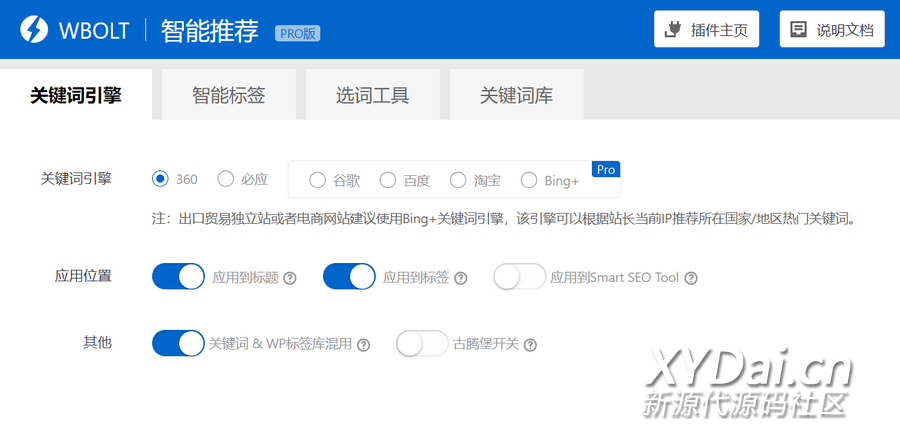Click the 插件主页 button
The height and width of the screenshot is (424, 900).
[707, 29]
